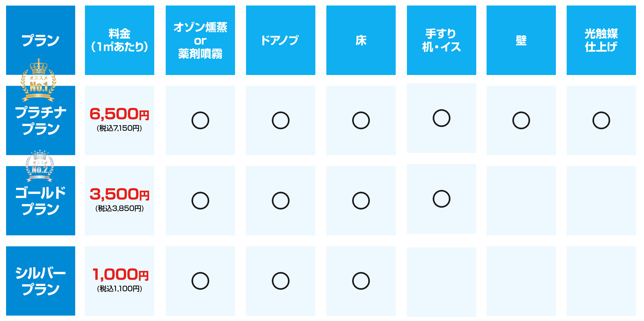
Task: Click the 1,000円 silver price cell
Action: coord(119,281)
